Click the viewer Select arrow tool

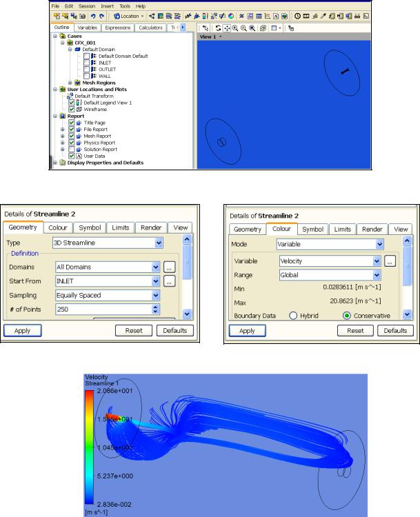206,28
